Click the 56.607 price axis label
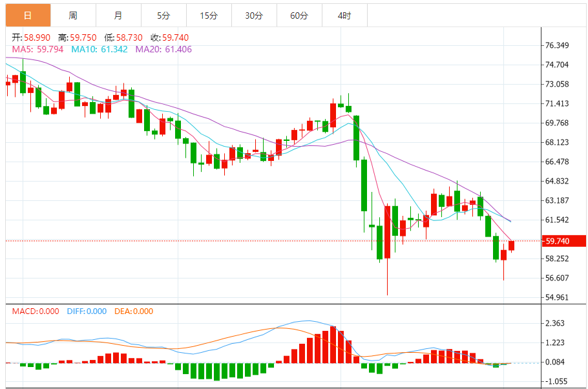 point(556,278)
